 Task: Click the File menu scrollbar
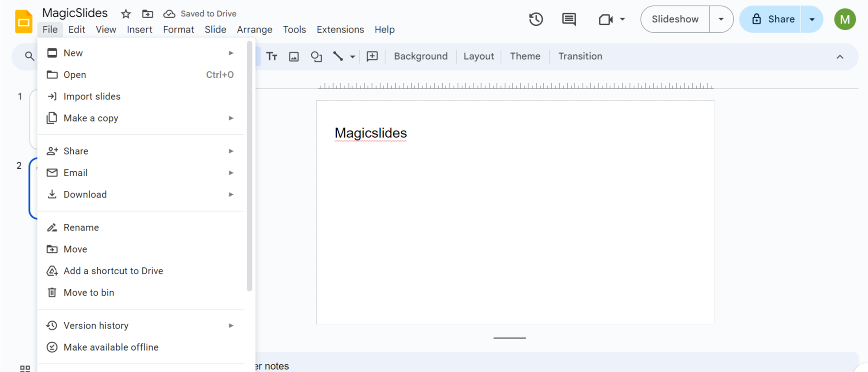(249, 166)
